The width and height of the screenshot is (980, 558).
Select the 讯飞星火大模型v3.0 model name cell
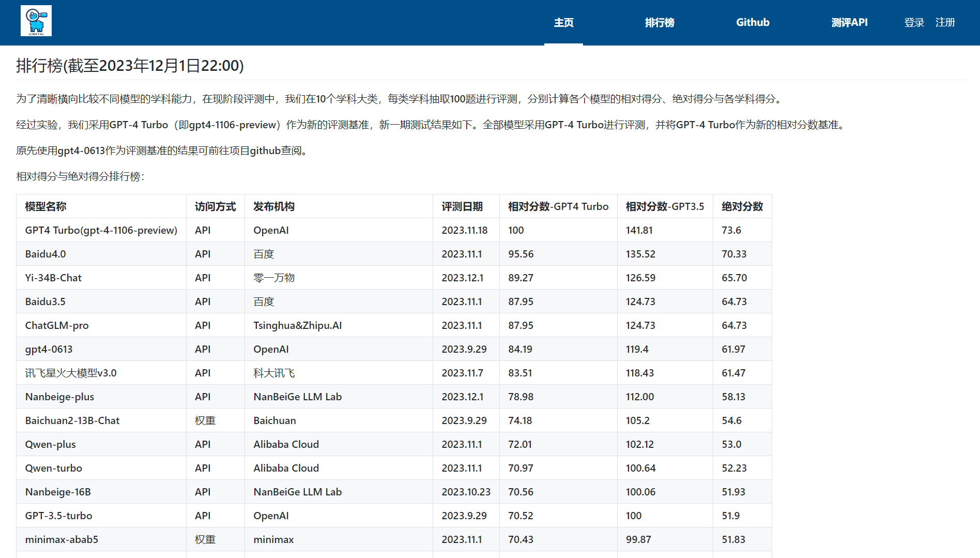click(x=101, y=373)
